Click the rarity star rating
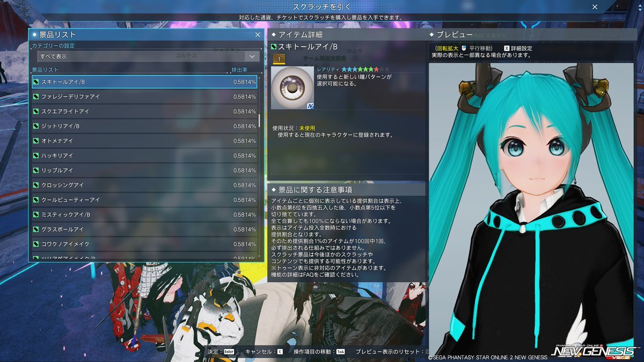 366,69
